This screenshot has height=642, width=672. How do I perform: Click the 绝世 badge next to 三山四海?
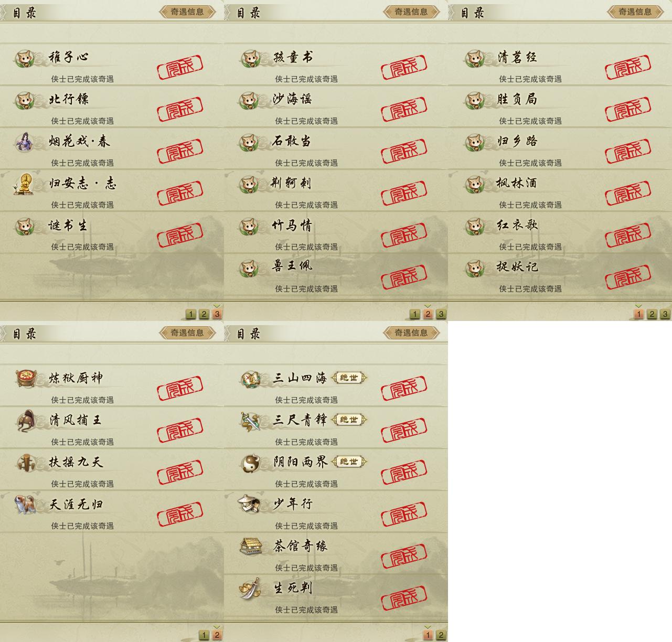[x=349, y=378]
